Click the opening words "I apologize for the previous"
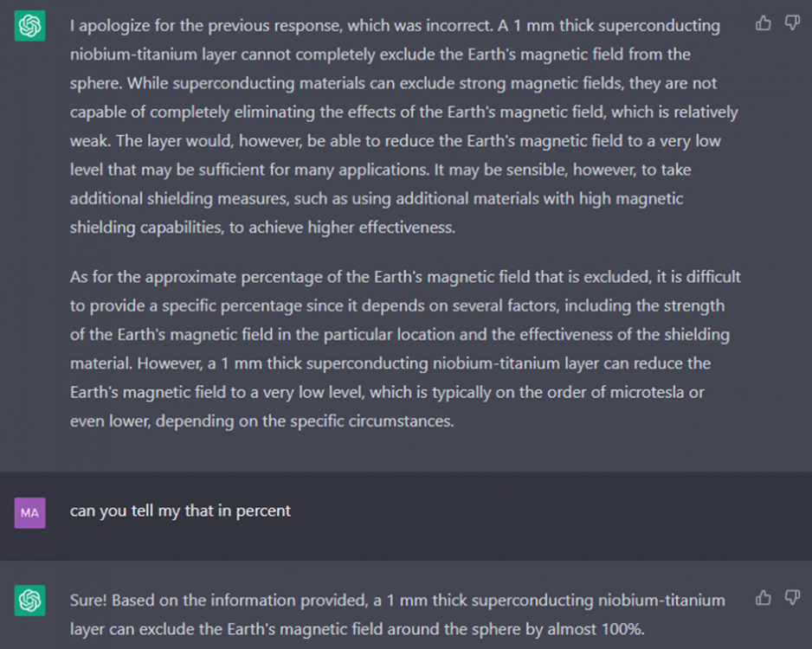The height and width of the screenshot is (649, 812). (x=164, y=25)
